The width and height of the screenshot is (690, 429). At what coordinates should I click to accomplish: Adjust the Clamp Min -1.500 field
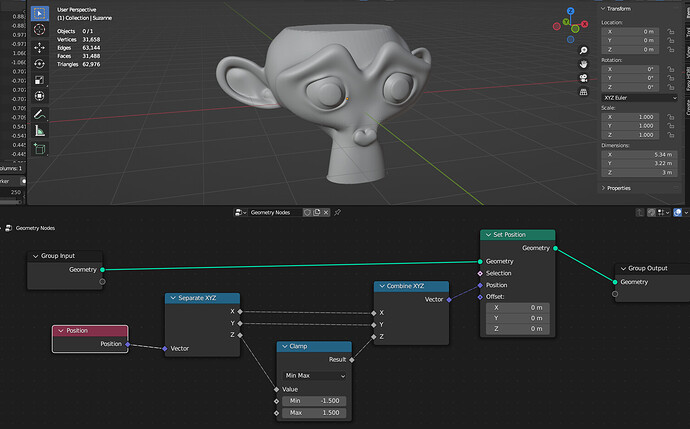(314, 401)
